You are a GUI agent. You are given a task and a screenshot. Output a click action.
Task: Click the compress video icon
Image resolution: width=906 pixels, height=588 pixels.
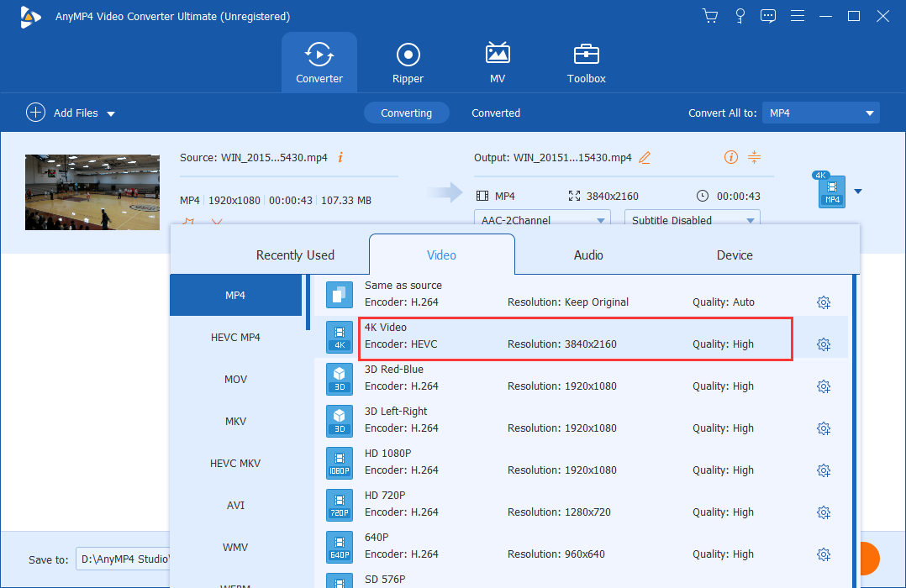click(754, 157)
